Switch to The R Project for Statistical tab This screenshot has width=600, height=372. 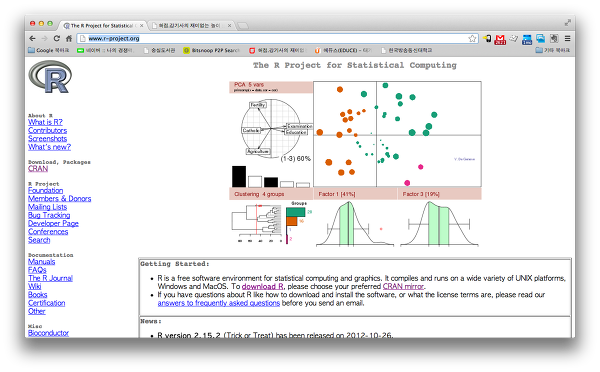tap(103, 26)
